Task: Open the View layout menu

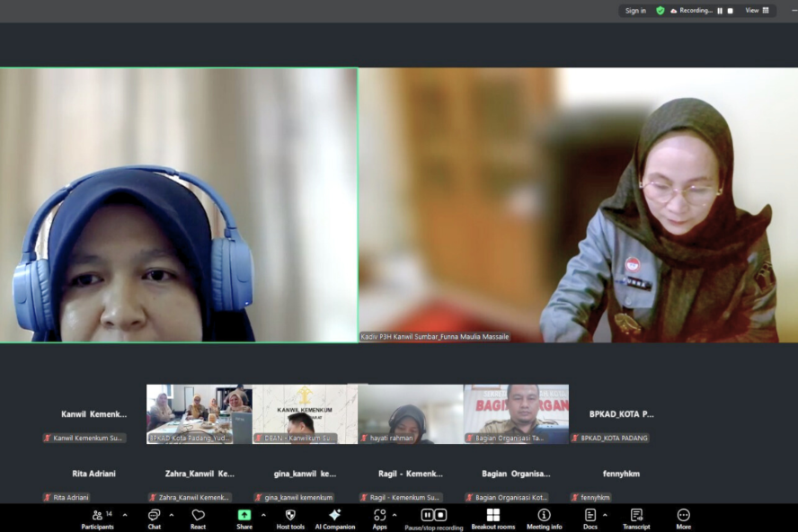Action: [x=757, y=11]
